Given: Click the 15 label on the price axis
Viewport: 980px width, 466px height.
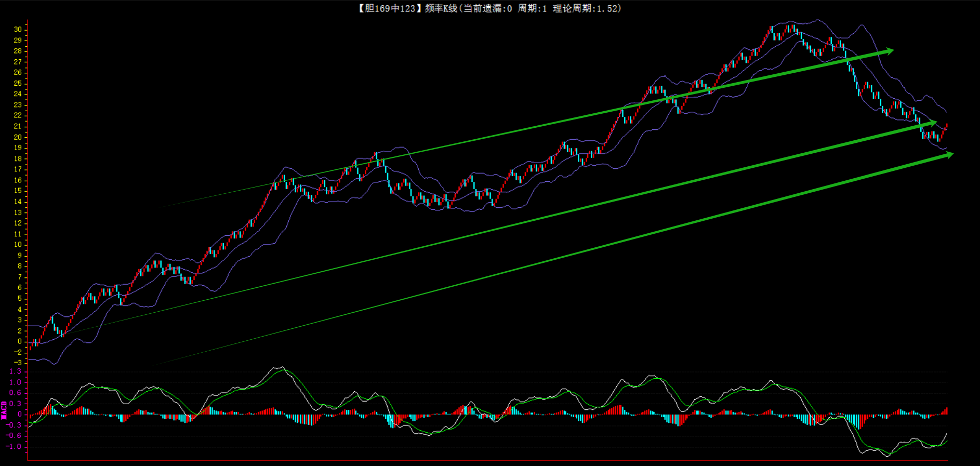Looking at the screenshot, I should tap(18, 191).
